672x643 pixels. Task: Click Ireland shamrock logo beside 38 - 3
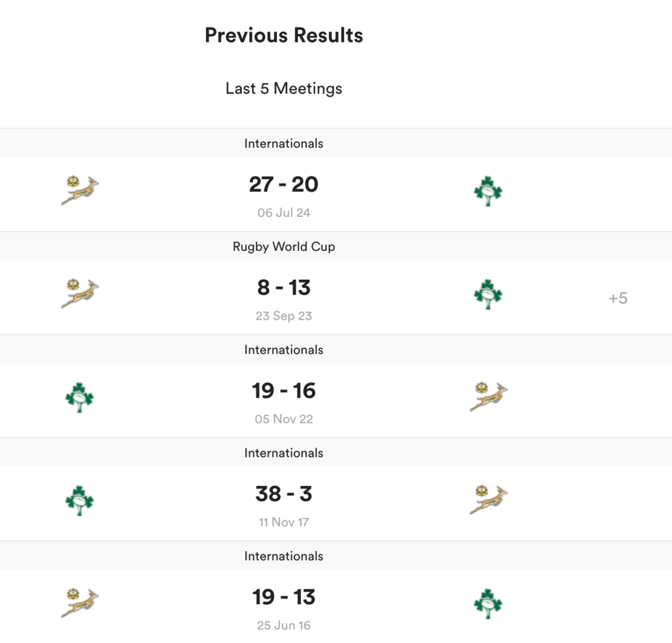[79, 500]
